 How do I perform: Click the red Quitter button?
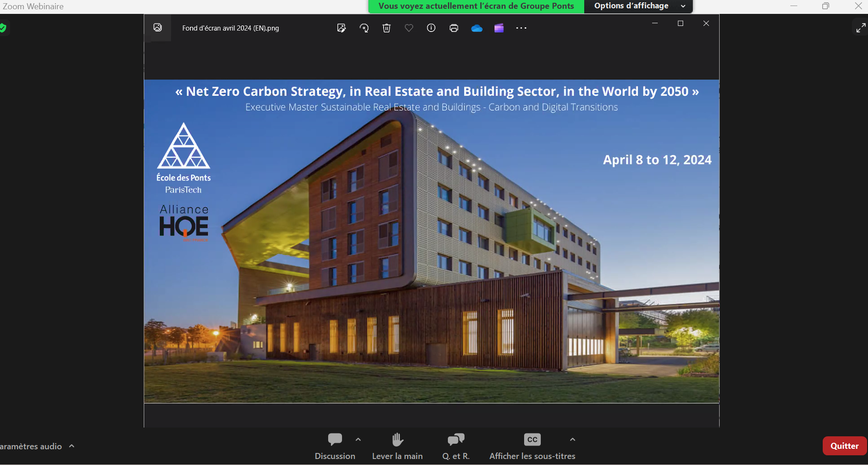pos(844,446)
